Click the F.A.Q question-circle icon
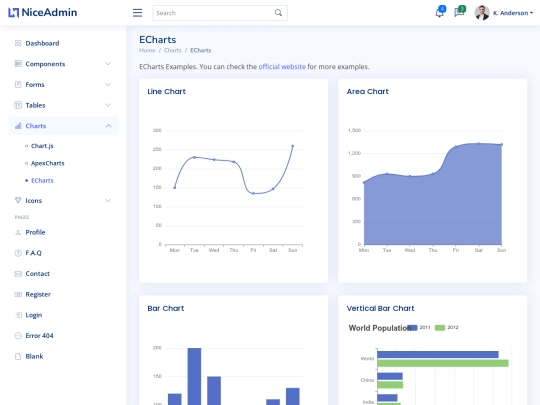This screenshot has width=540, height=405. coord(18,253)
